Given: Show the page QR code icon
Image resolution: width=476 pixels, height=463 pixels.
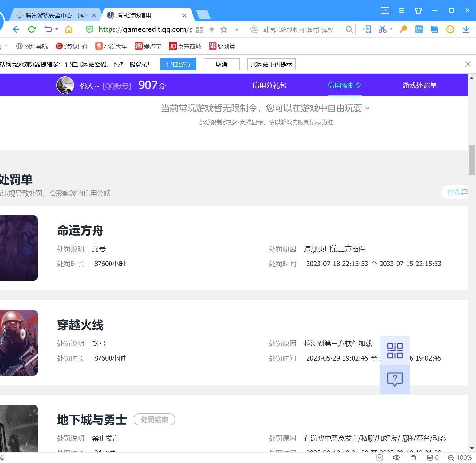Looking at the screenshot, I should 200,30.
